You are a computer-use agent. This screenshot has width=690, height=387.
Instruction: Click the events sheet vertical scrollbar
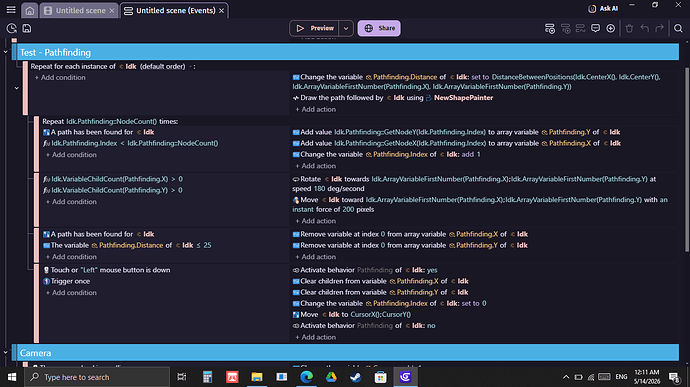click(x=687, y=160)
